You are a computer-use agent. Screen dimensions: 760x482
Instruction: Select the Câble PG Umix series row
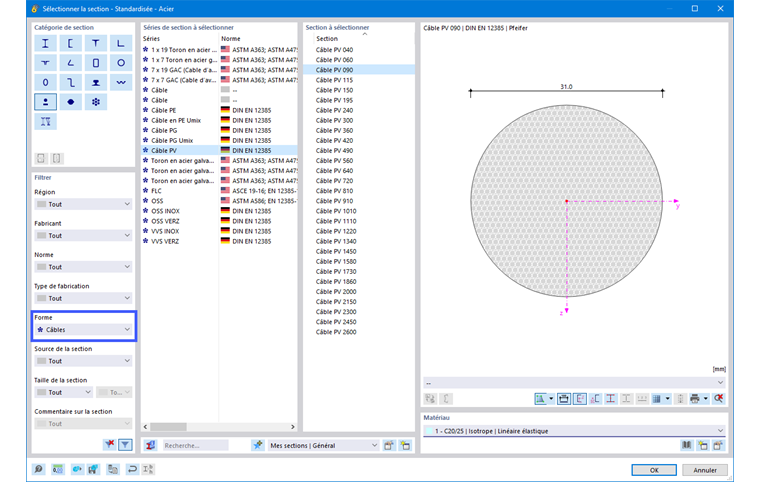pyautogui.click(x=219, y=140)
